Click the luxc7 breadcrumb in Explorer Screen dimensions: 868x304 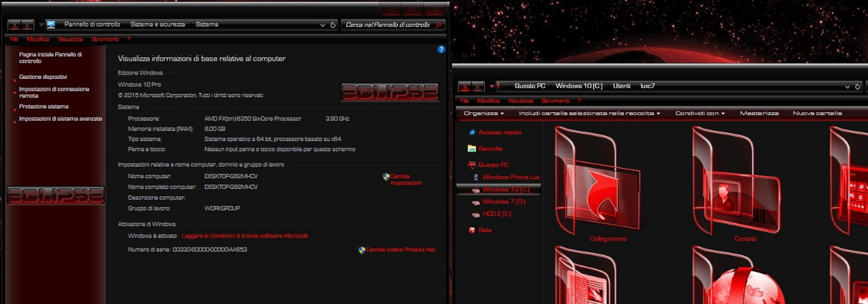(x=647, y=86)
